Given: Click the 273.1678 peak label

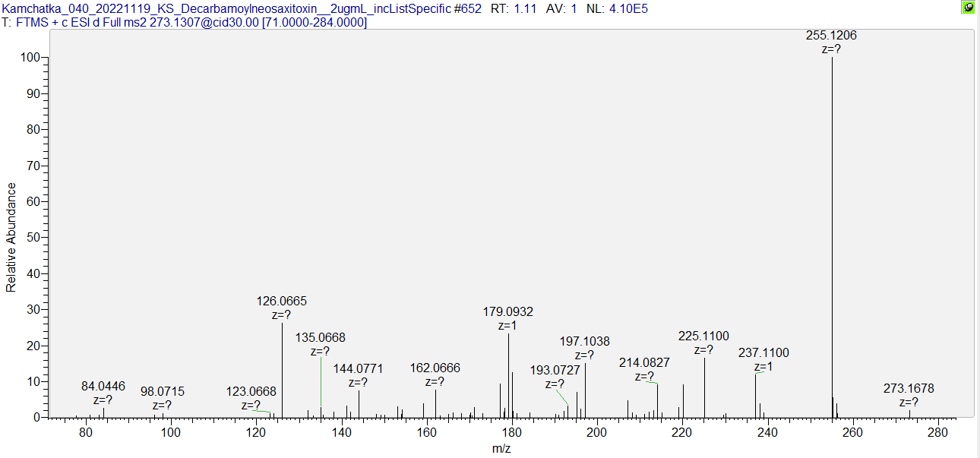Looking at the screenshot, I should (x=909, y=389).
